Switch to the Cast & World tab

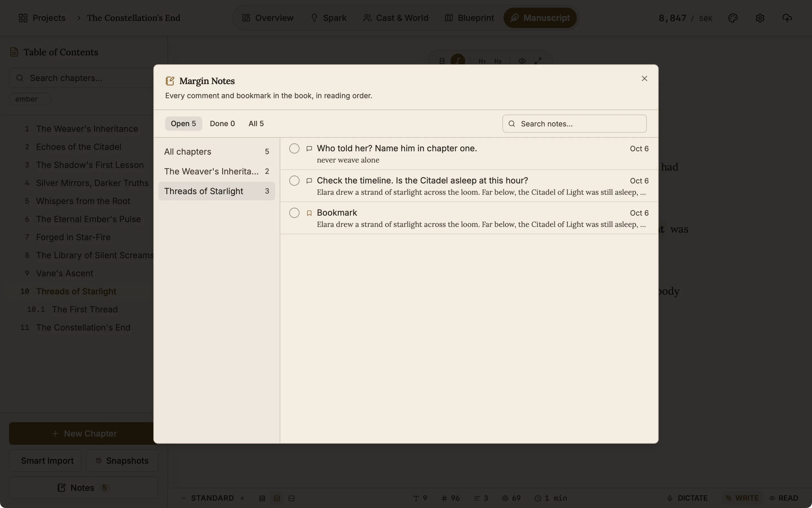coord(396,18)
